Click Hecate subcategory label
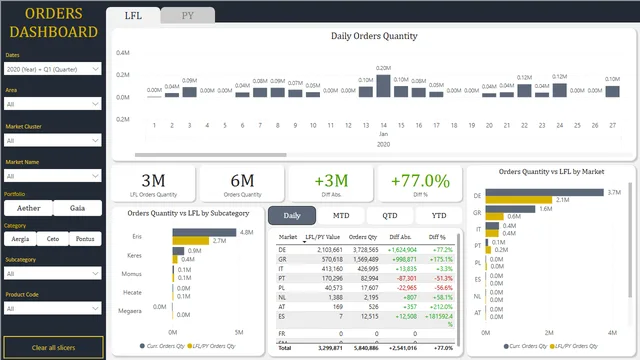 click(132, 293)
